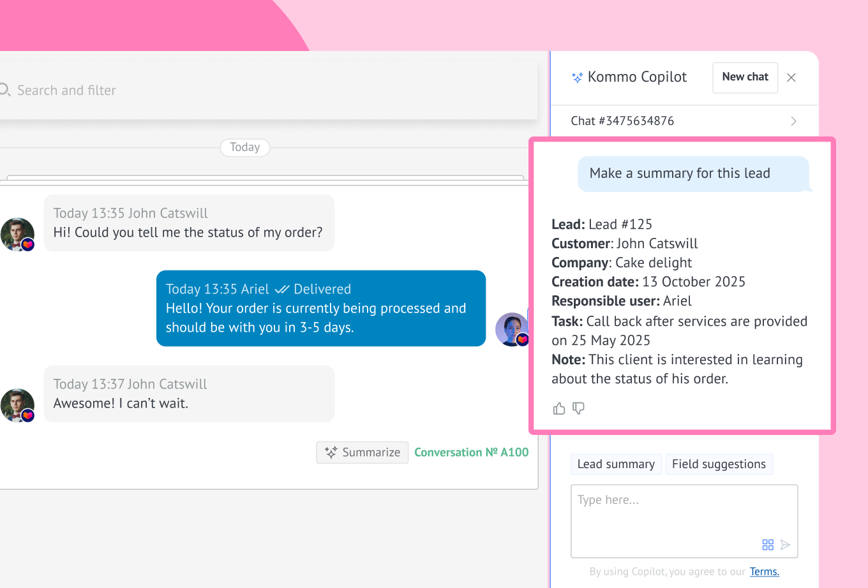Expand Chat #3475634876 chevron
Screen dimensions: 868x588
[793, 121]
